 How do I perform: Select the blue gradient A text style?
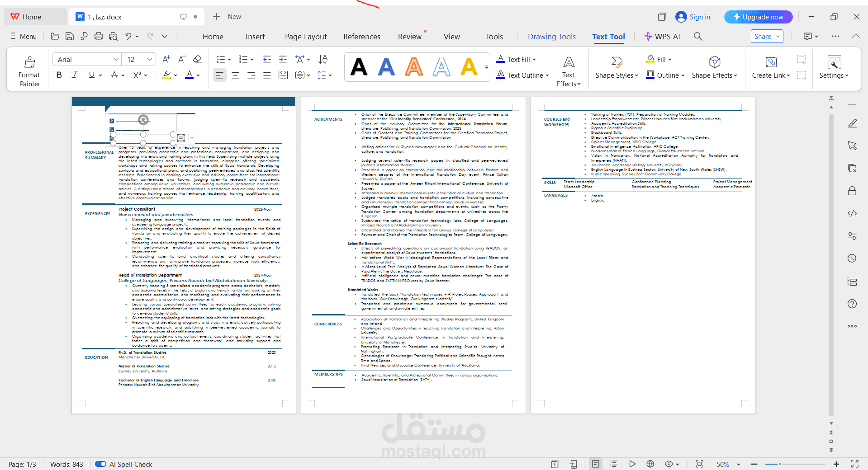[x=386, y=67]
